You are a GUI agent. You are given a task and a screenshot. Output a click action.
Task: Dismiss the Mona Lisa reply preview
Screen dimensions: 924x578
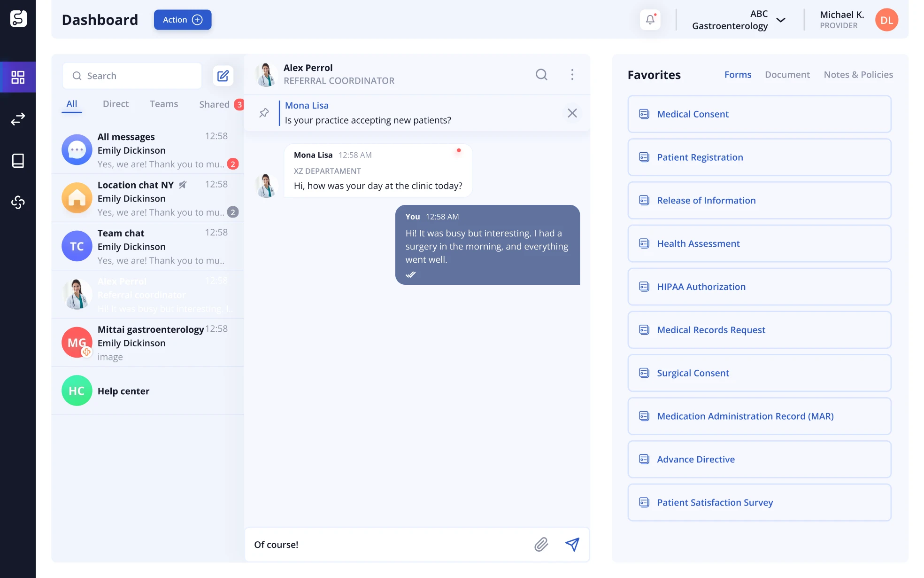572,113
